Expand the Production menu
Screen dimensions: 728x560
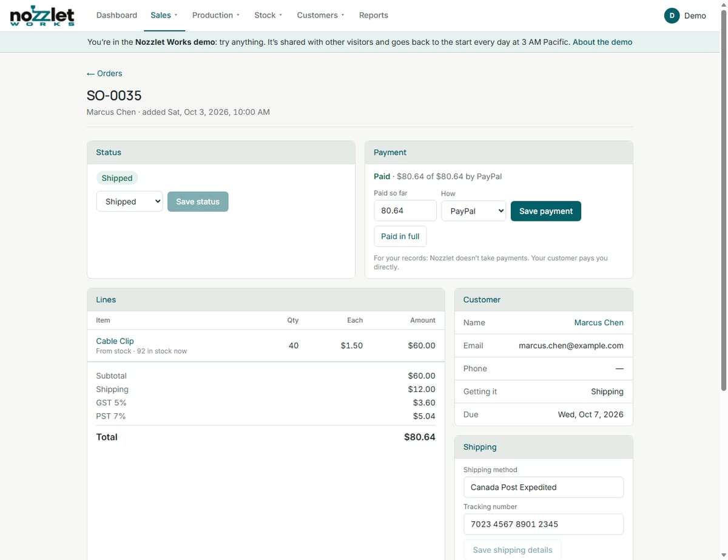pos(216,15)
